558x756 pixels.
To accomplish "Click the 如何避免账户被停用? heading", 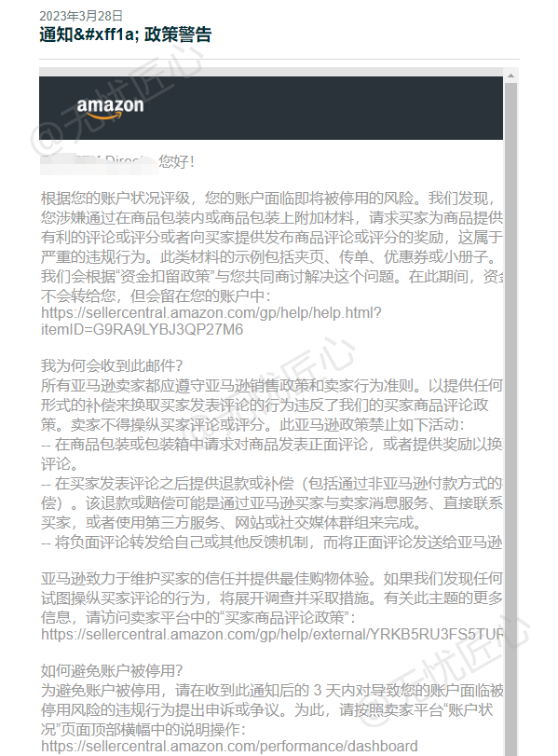I will (112, 670).
